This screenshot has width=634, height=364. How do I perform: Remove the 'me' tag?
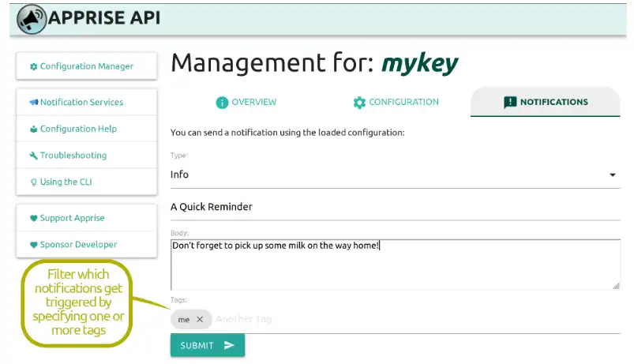[200, 320]
